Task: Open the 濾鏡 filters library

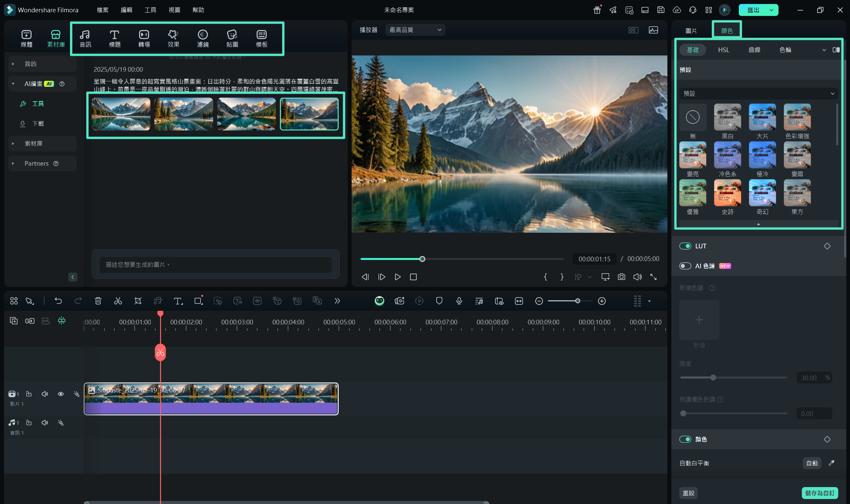Action: [203, 39]
